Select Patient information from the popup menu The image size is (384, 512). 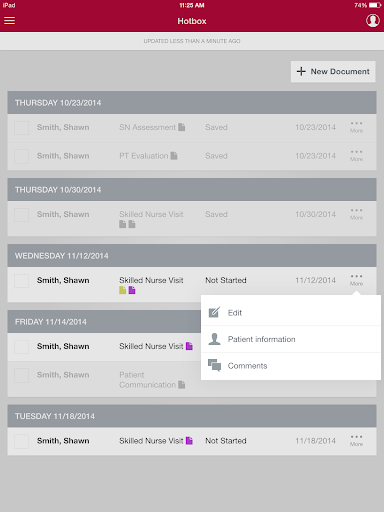tap(291, 339)
